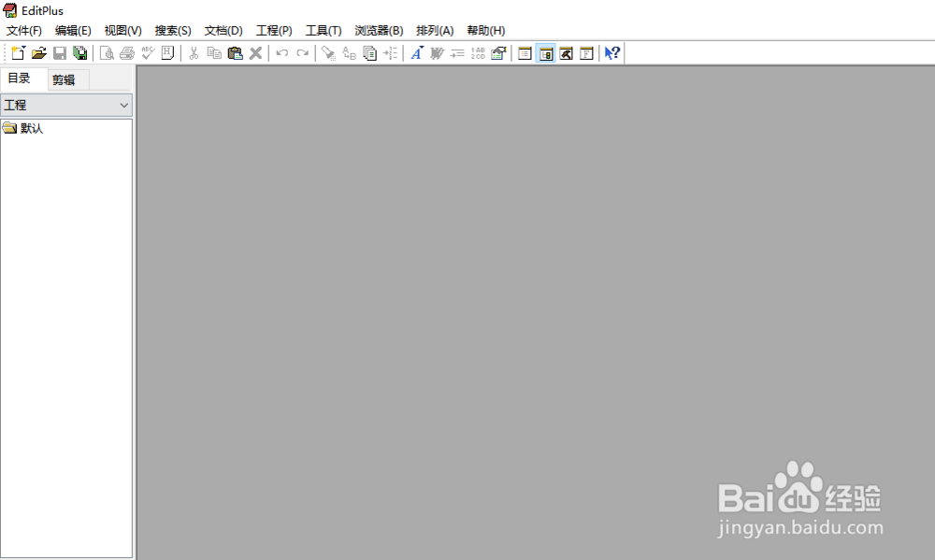
Task: Set font with the blue A icon
Action: point(417,53)
